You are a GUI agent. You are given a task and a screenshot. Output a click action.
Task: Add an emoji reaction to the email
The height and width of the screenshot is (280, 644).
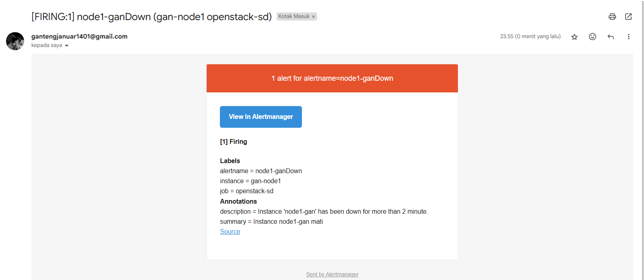[x=593, y=37]
